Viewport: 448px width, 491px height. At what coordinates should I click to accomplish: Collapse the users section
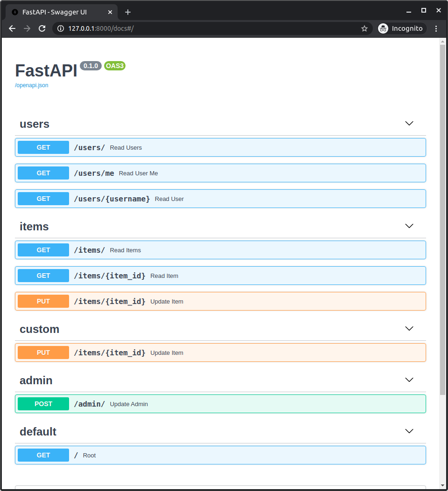click(409, 123)
